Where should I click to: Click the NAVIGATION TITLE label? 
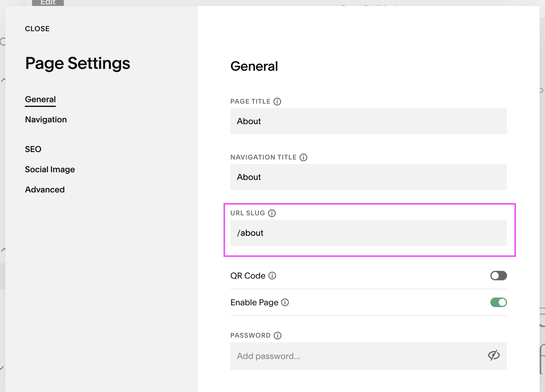263,157
